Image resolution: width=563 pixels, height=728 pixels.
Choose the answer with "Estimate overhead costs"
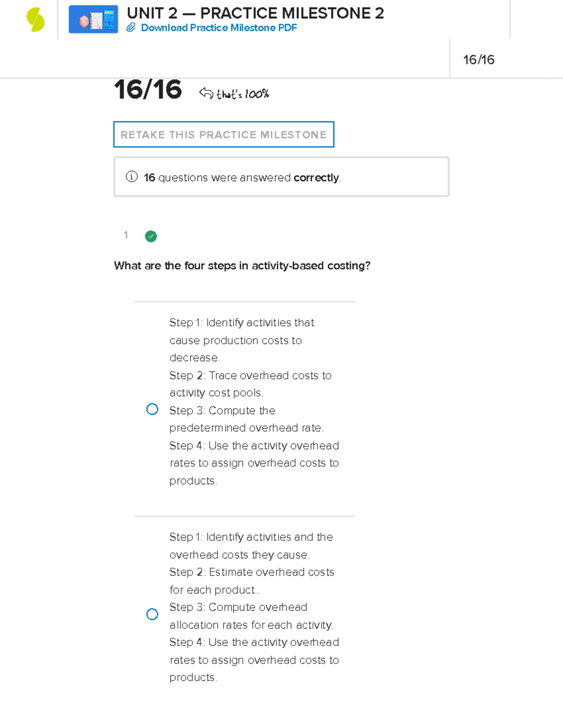coord(152,614)
